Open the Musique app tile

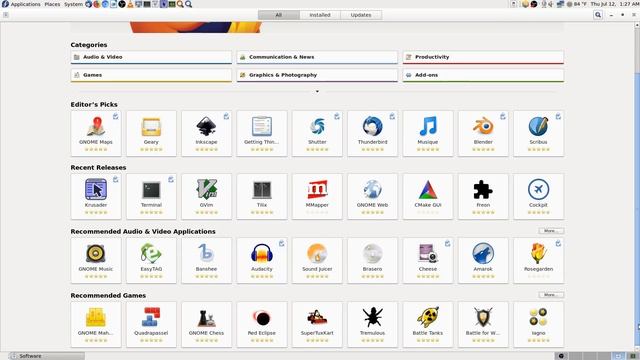(x=428, y=133)
